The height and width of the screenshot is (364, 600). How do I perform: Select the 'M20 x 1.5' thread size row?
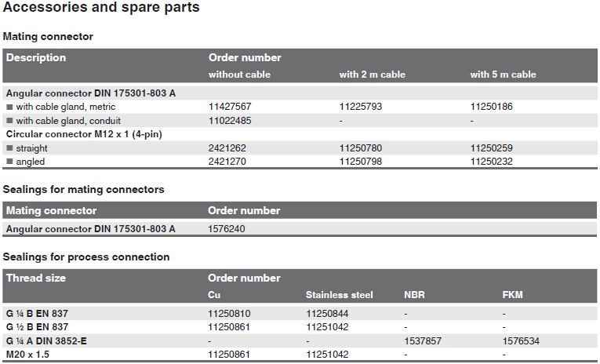coord(300,355)
